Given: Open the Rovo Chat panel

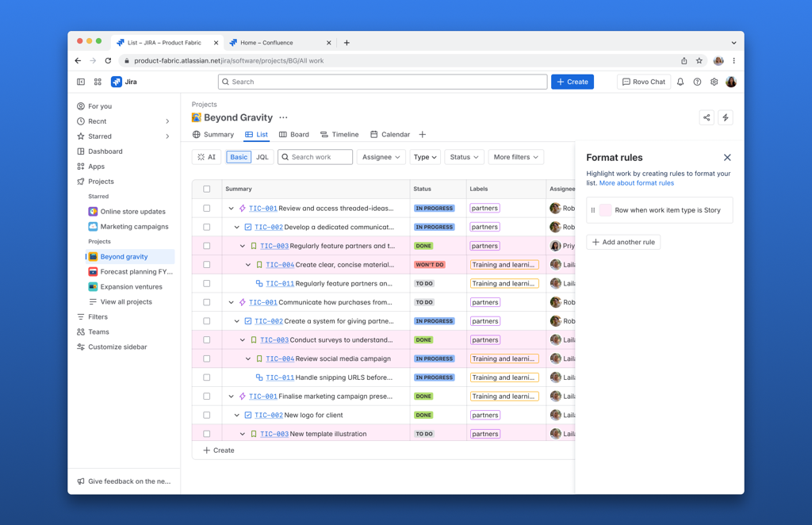Looking at the screenshot, I should (643, 82).
